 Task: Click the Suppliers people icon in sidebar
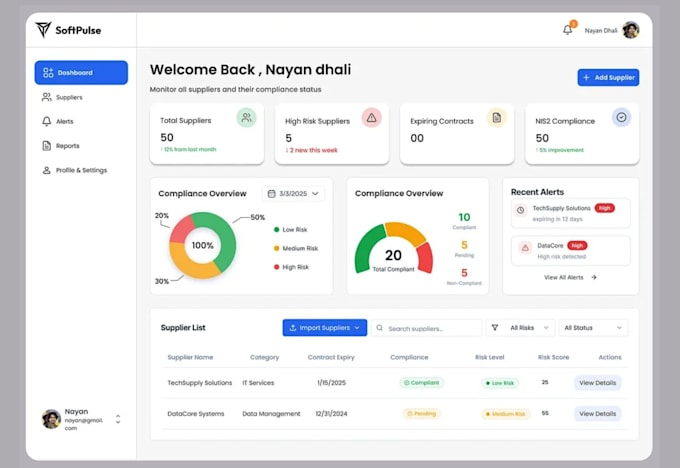[46, 97]
